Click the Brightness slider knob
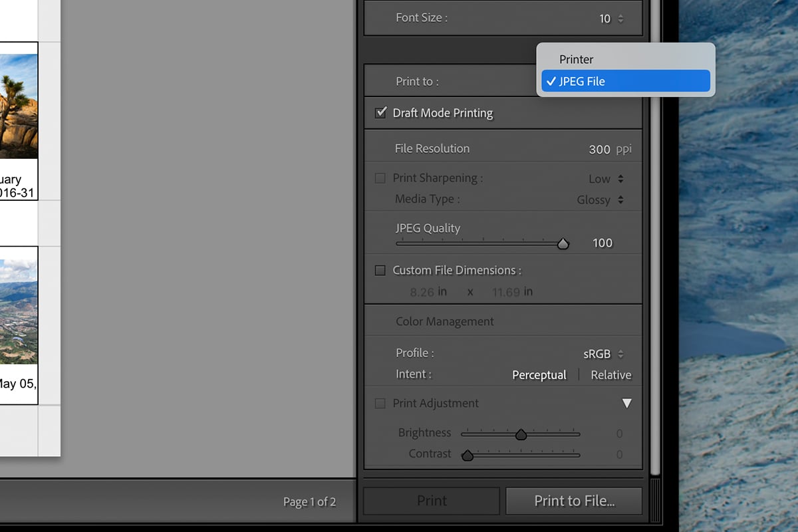Screen dimensions: 798x532 pos(521,434)
